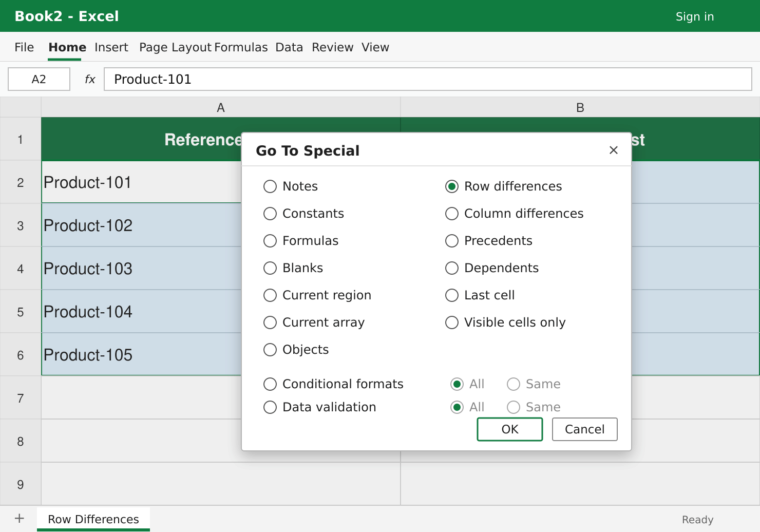Click cell containing Product-101

coord(141,182)
